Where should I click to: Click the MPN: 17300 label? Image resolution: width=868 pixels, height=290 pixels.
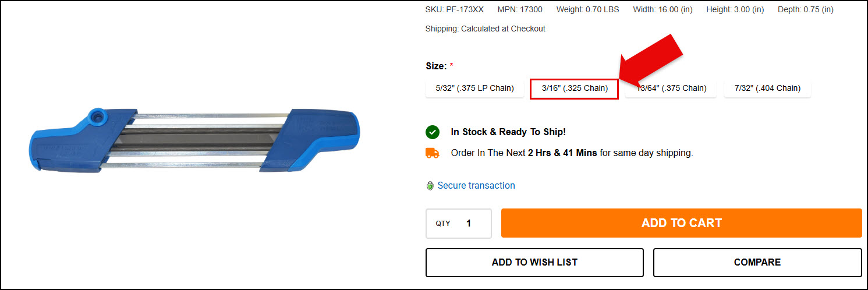pyautogui.click(x=520, y=10)
